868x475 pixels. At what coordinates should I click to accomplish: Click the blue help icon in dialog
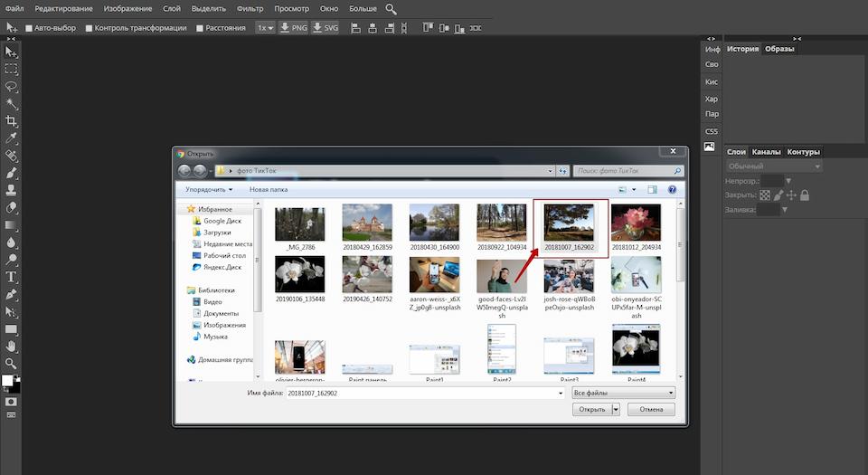[672, 189]
